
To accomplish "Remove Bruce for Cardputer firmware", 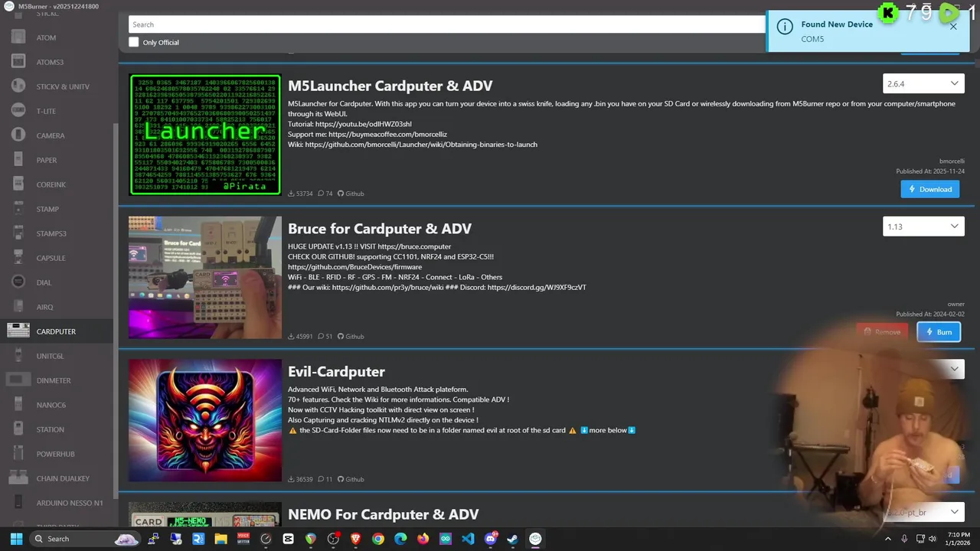I will (882, 331).
